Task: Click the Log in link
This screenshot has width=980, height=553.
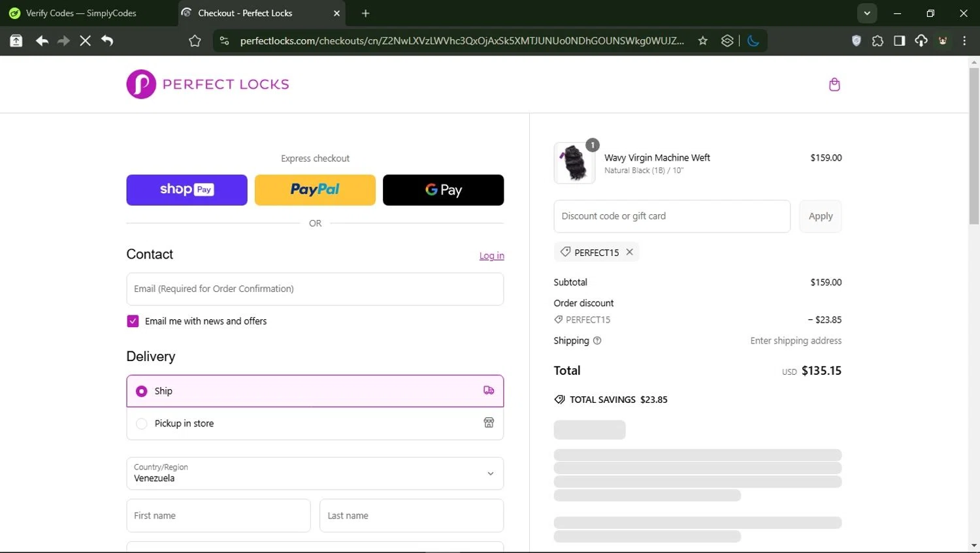Action: tap(492, 256)
